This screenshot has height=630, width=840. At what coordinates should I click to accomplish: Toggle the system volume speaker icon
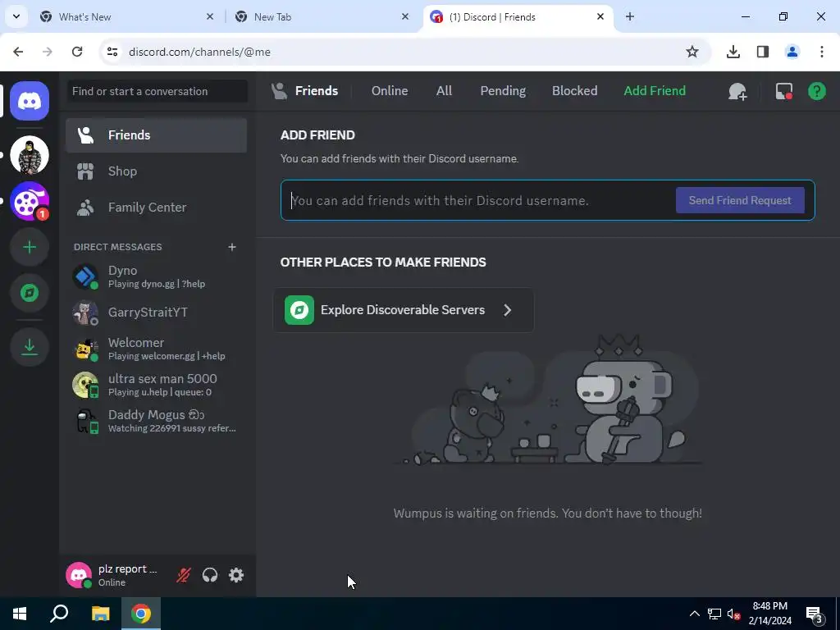click(x=733, y=614)
